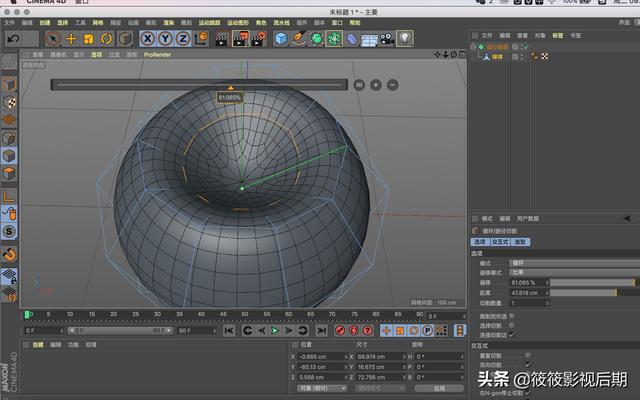Uncheck the 选择切割边 checkbox
The image size is (640, 400).
[514, 334]
